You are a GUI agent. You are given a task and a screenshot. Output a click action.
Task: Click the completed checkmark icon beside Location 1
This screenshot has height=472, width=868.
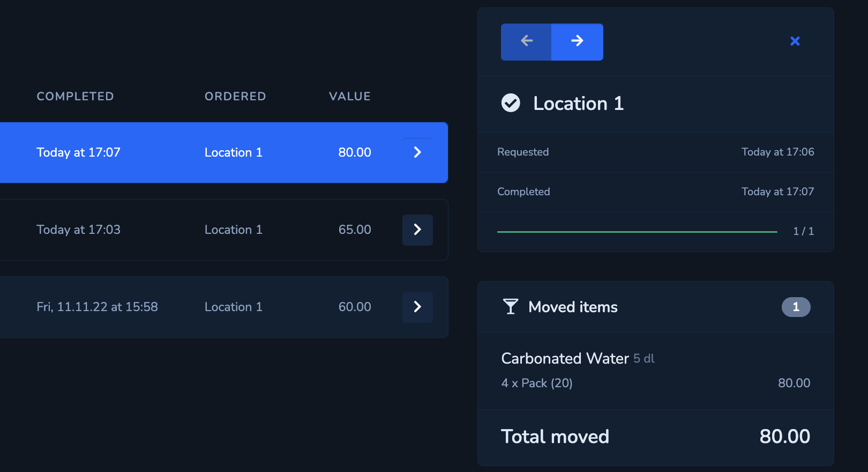point(511,102)
